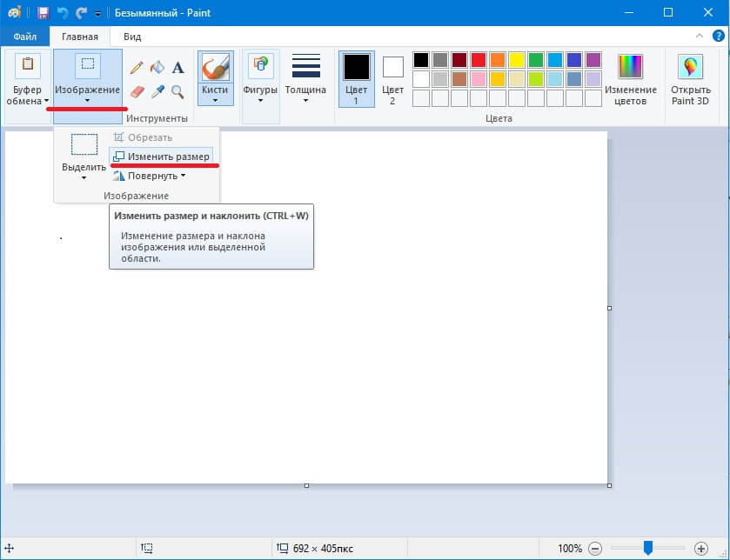This screenshot has width=730, height=560.
Task: Select the Fill with color bucket tool
Action: pos(157,68)
